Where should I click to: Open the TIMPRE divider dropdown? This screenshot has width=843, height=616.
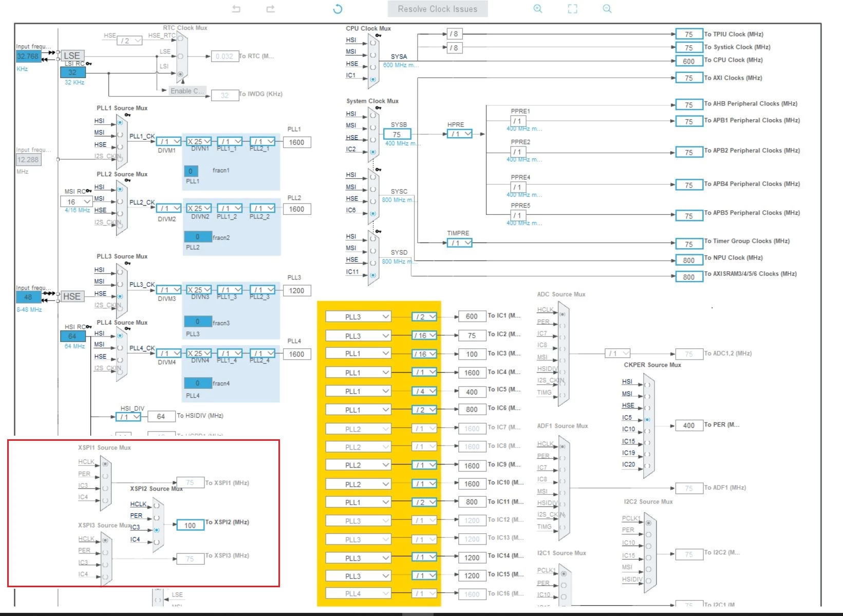460,243
